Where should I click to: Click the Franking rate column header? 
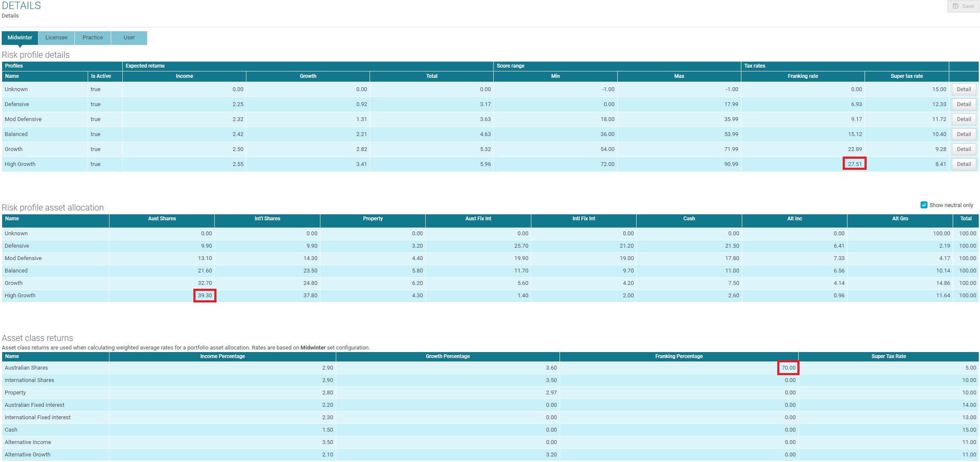point(802,76)
